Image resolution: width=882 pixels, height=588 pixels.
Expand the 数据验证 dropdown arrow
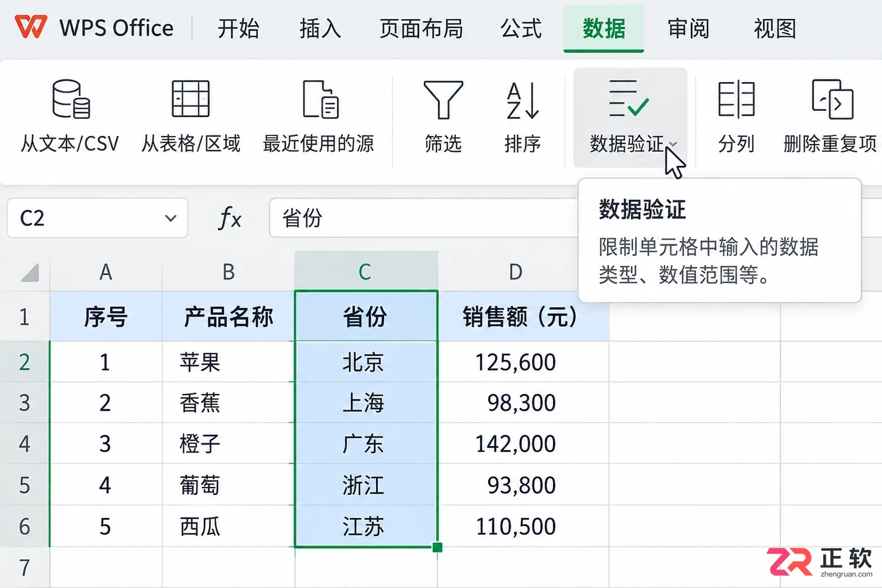[673, 145]
